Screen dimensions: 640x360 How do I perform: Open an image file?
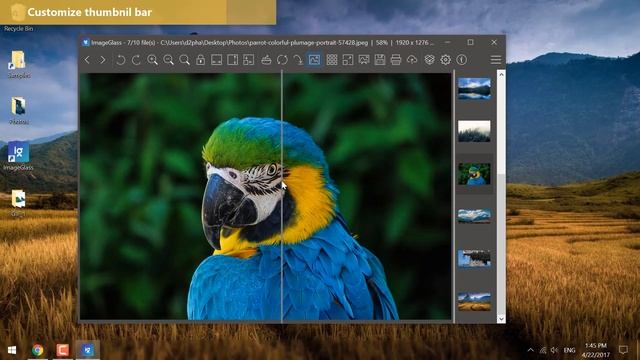tap(266, 60)
